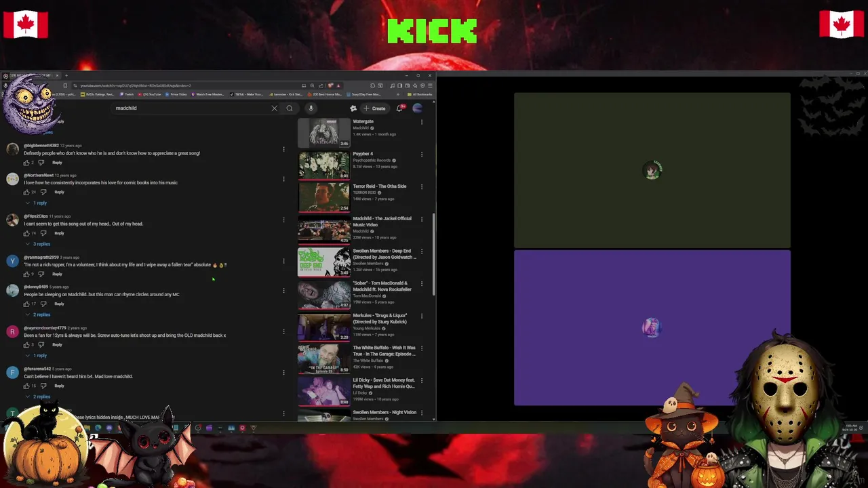The image size is (868, 488).
Task: Open three-dot menu on @yanmagrath2959 comment
Action: tap(283, 261)
